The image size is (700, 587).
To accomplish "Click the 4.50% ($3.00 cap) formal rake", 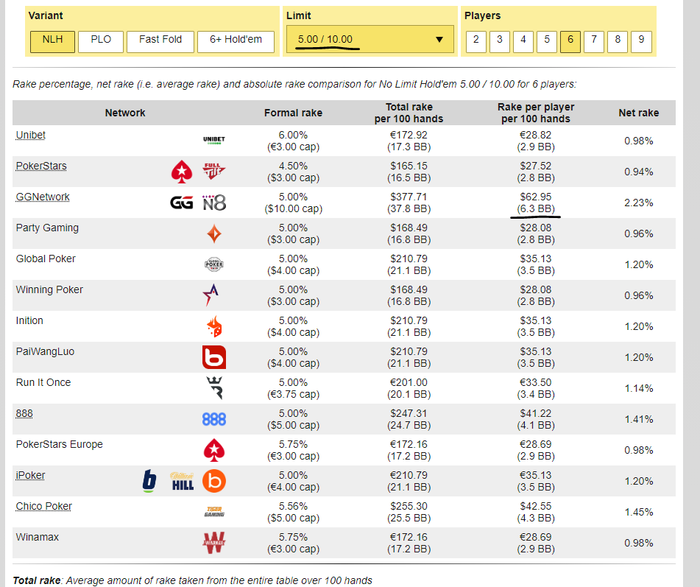I will coord(293,172).
